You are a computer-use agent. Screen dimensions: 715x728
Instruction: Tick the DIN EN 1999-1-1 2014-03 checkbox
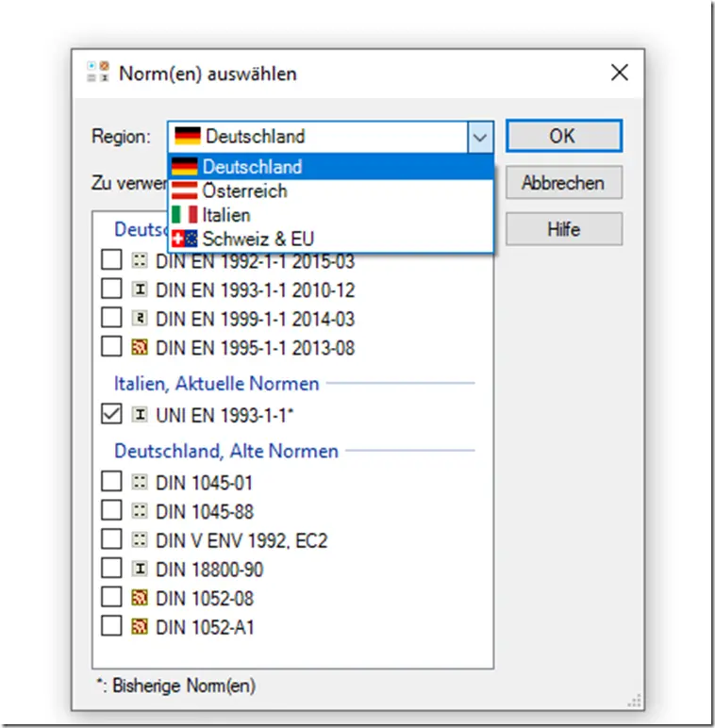(111, 318)
